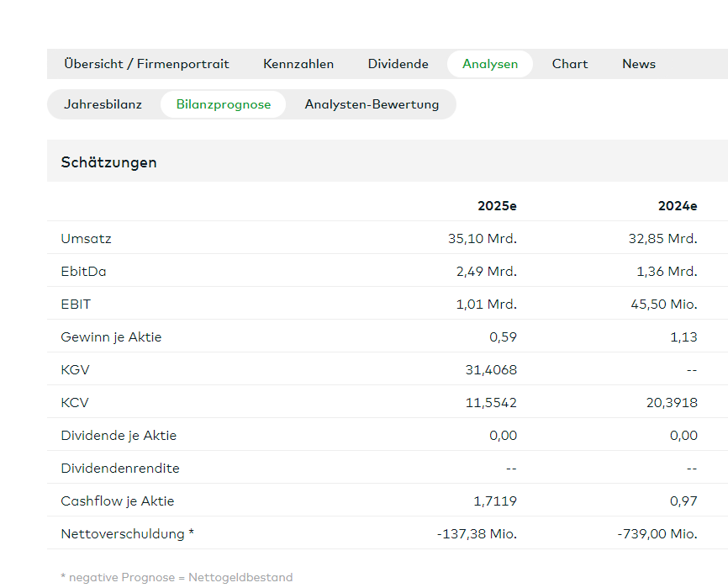728x588 pixels.
Task: Switch to the Kennzahlen tab
Action: 298,64
